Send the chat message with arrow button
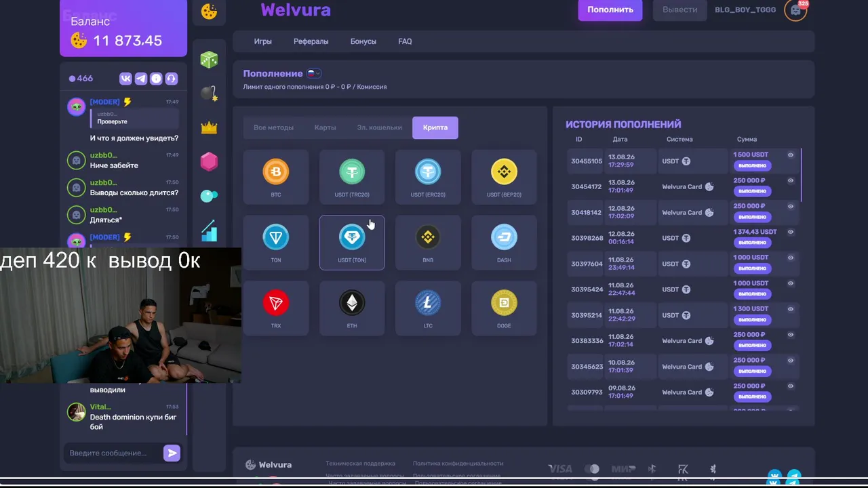The height and width of the screenshot is (488, 868). (x=172, y=453)
